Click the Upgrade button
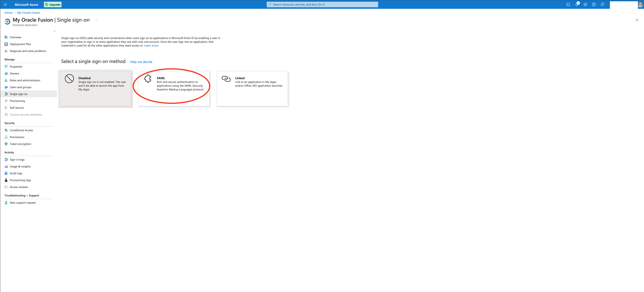The image size is (644, 292). (53, 4)
